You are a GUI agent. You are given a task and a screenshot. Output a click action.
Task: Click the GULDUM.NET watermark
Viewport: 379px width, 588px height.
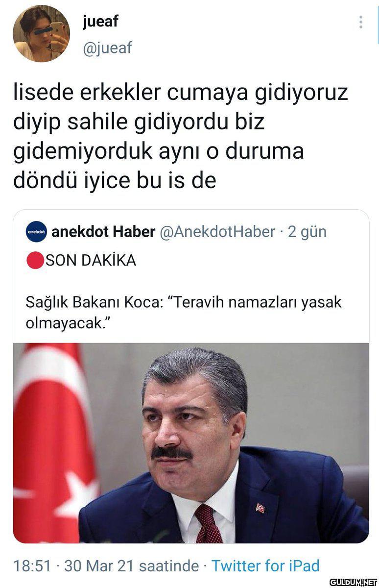[x=353, y=582]
